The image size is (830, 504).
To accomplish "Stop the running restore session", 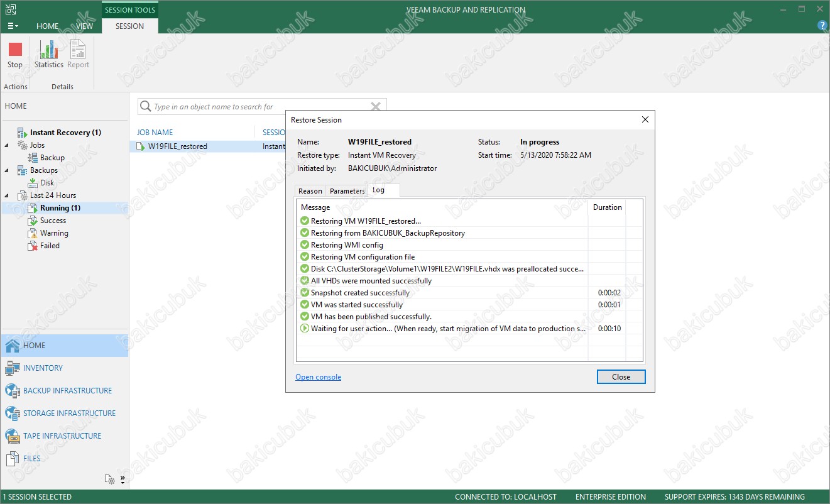I will pyautogui.click(x=15, y=55).
